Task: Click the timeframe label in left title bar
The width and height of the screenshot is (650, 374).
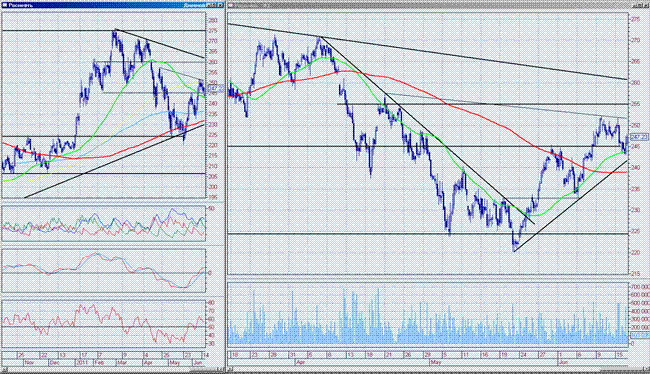Action: tap(194, 5)
